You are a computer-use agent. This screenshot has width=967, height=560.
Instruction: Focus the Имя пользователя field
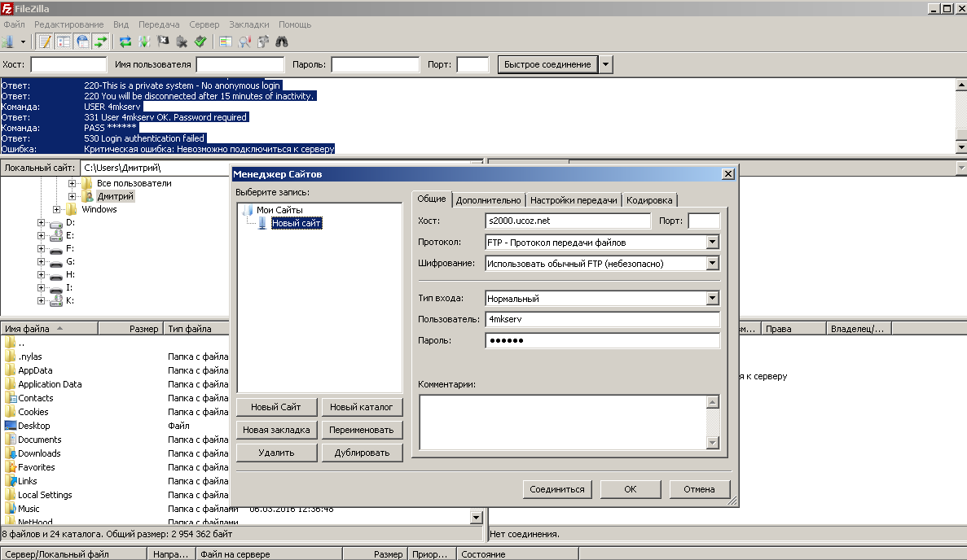(x=240, y=64)
